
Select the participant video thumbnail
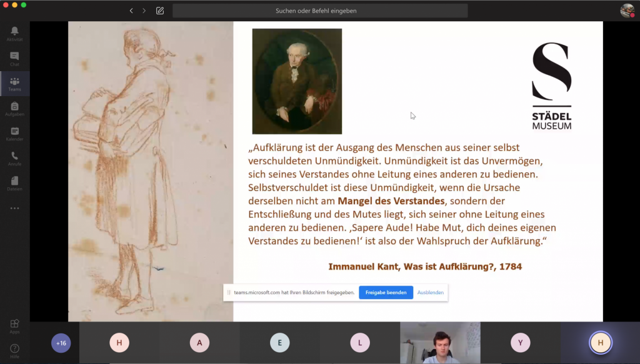point(440,343)
